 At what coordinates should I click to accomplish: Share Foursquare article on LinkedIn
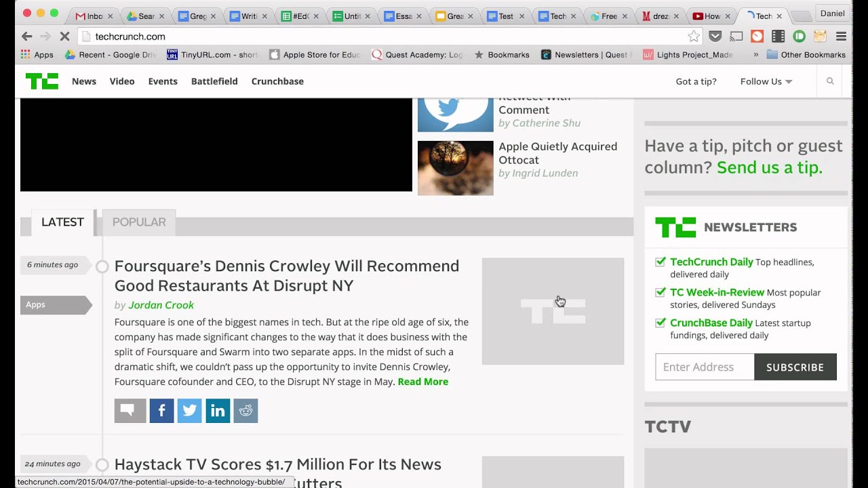pos(218,411)
